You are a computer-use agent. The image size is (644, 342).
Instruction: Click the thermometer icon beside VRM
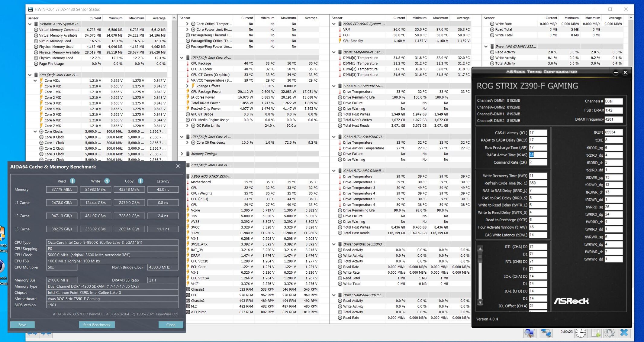tap(340, 30)
